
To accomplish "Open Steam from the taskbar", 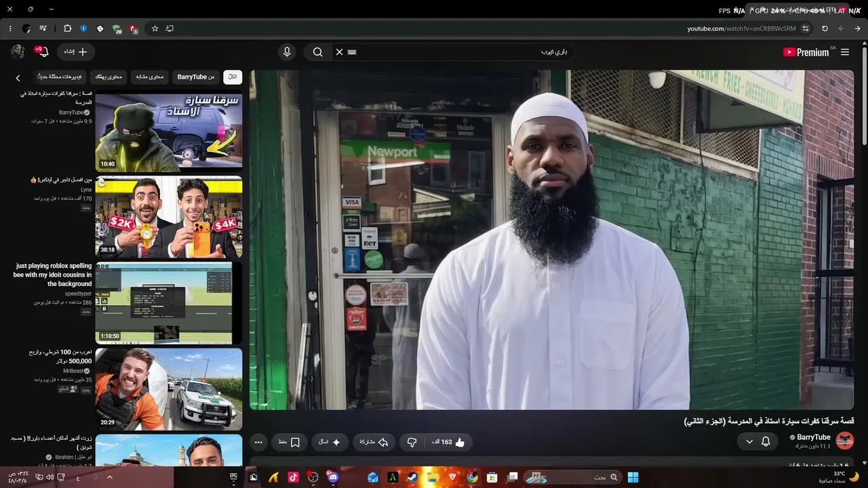I will coord(412,477).
